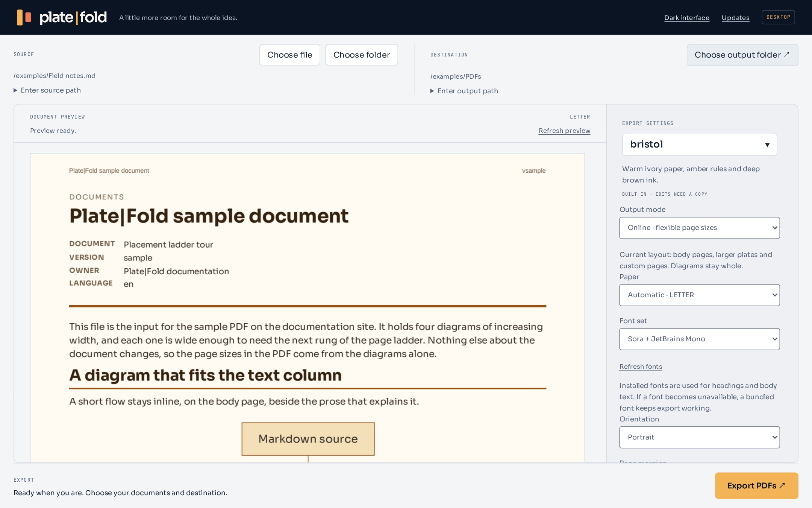Click the Export PDFs button

pos(756,486)
